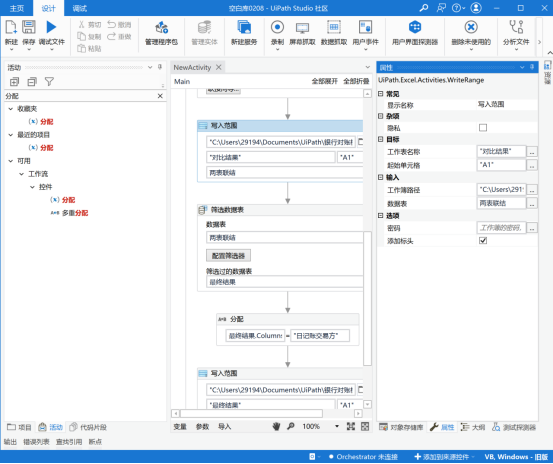Click 分析文件 analyzer icon
The height and width of the screenshot is (464, 553).
[x=516, y=27]
